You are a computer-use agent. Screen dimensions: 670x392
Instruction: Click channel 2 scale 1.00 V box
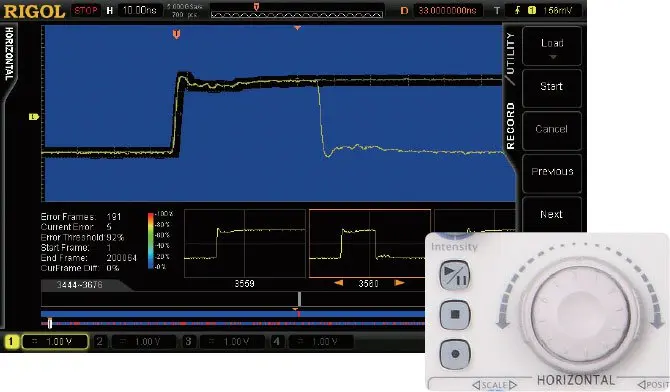tap(144, 342)
